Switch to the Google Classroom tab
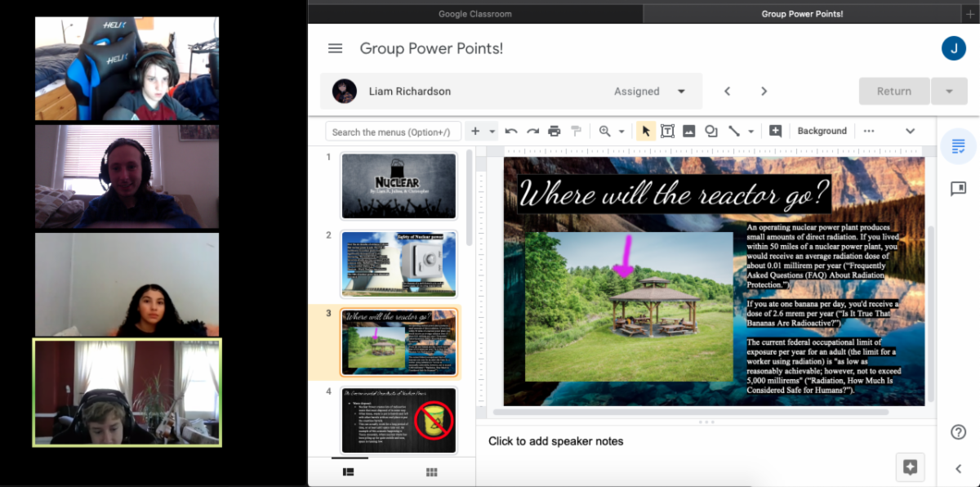This screenshot has height=487, width=980. point(474,14)
